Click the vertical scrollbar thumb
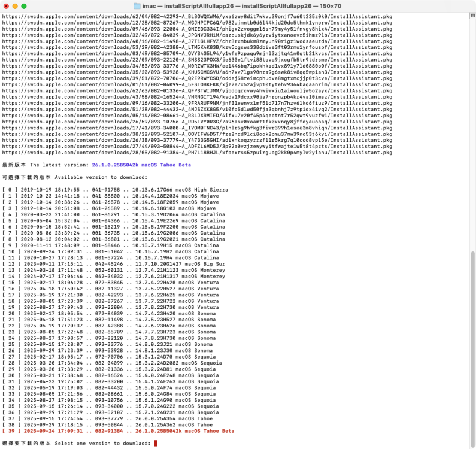Screen dimensions: 476x449 473,350
